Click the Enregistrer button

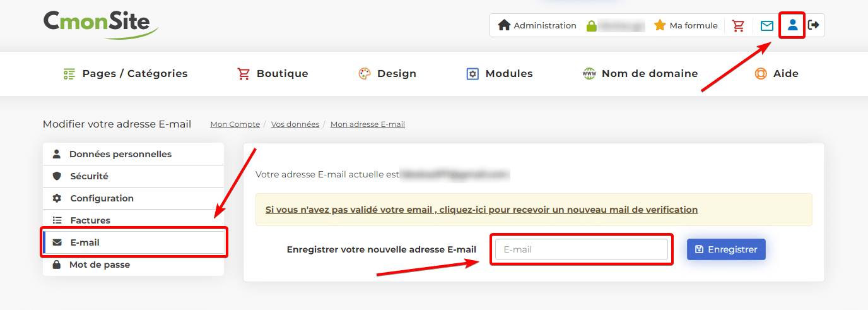[726, 249]
